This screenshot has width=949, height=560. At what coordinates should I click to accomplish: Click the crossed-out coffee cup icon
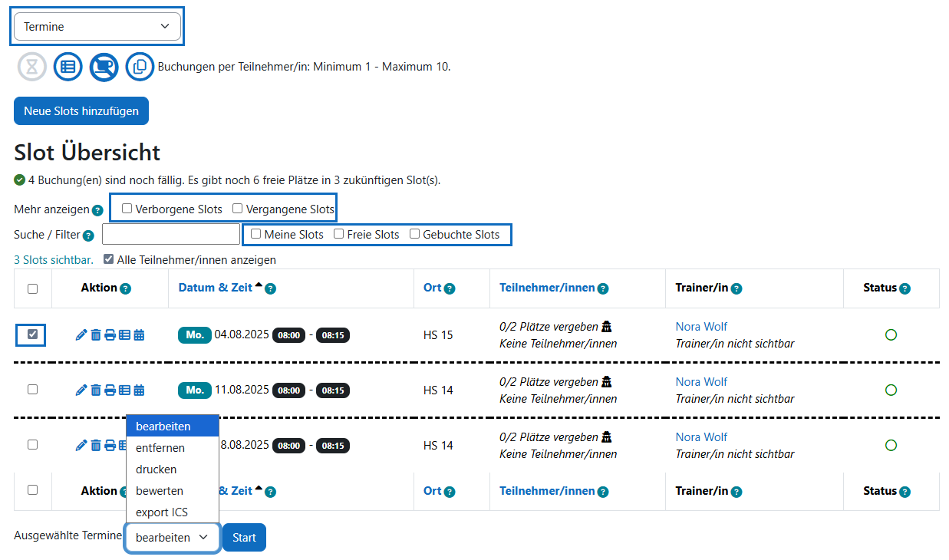point(104,67)
